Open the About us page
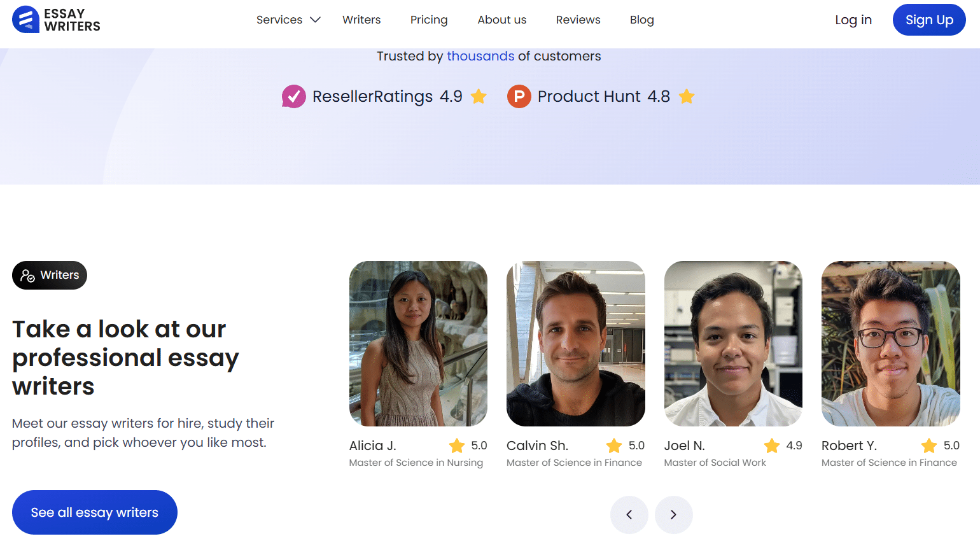This screenshot has width=980, height=541. 502,20
